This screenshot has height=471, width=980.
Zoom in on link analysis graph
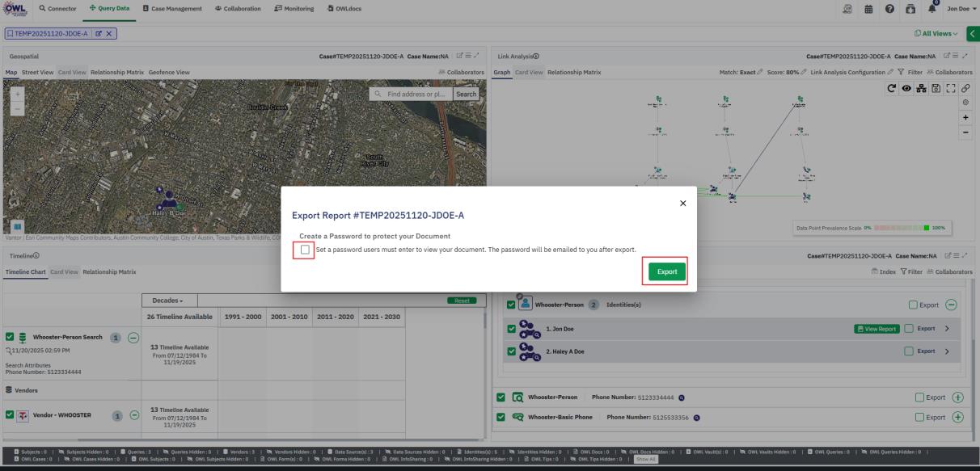pos(966,117)
